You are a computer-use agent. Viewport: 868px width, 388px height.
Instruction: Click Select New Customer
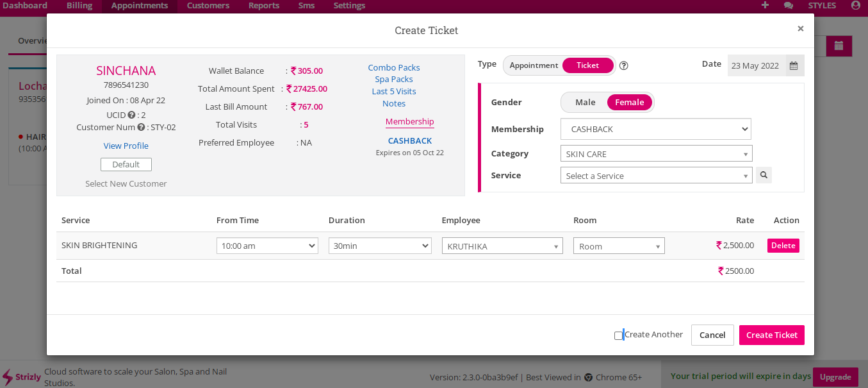126,183
